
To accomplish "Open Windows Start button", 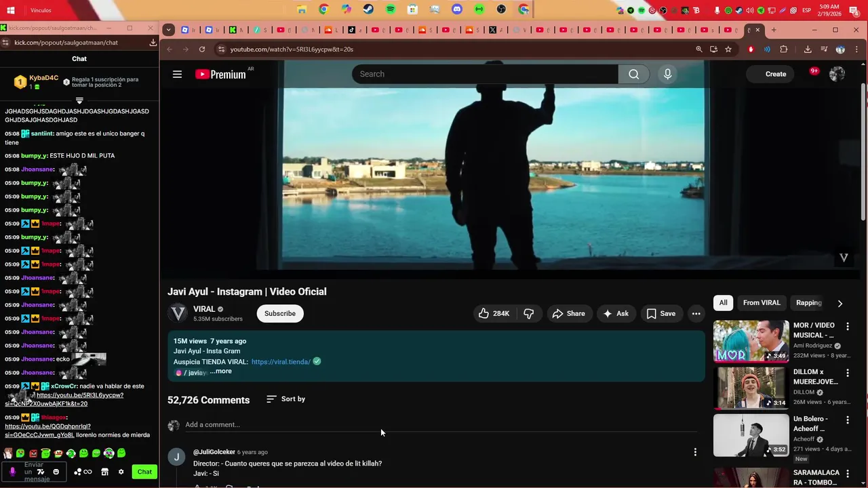I will (10, 10).
